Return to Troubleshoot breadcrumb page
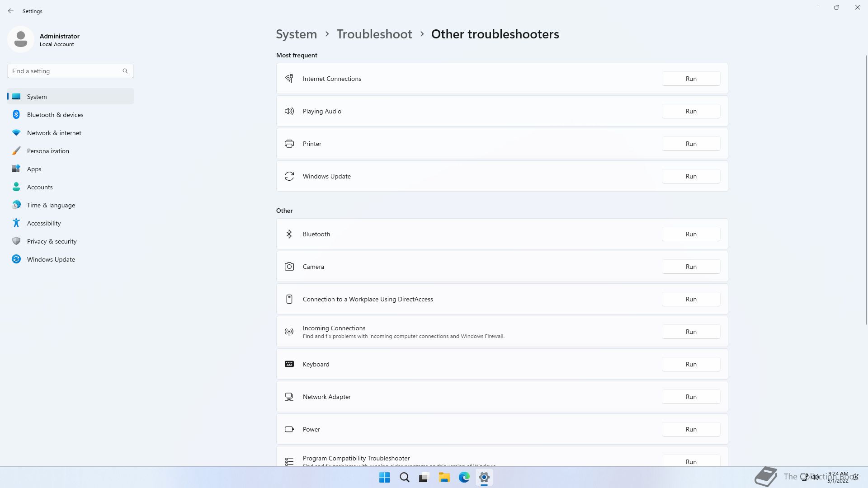 374,34
